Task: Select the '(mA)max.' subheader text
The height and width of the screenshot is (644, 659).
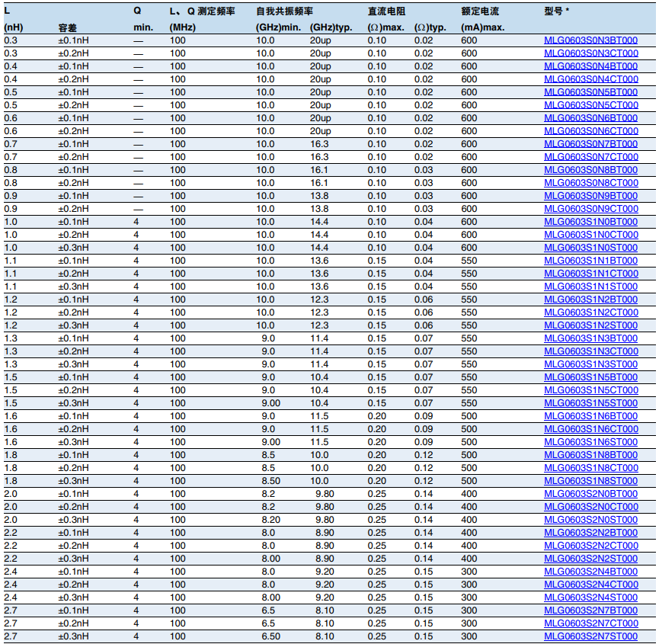Action: pyautogui.click(x=482, y=27)
